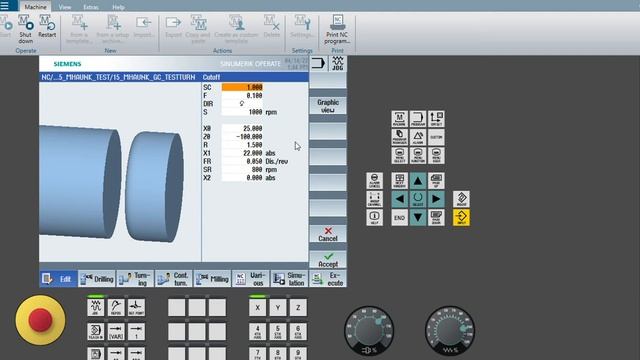Screen dimensions: 640x360
Task: Toggle the TEACH IN machine key
Action: click(x=96, y=331)
